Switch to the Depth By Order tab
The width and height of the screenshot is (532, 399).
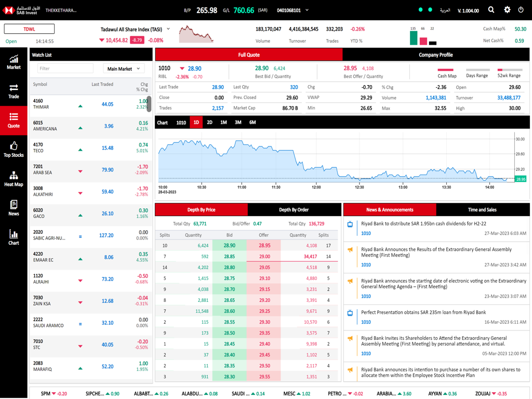pyautogui.click(x=295, y=209)
